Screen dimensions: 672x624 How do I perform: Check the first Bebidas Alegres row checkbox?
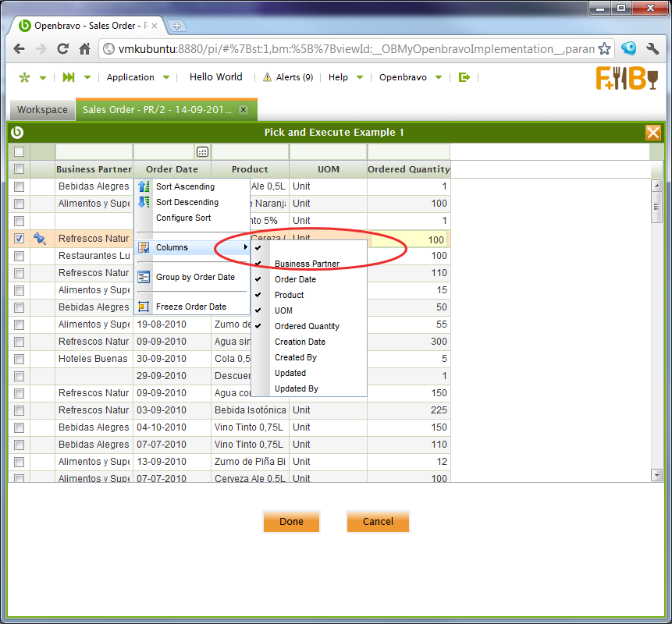point(19,186)
